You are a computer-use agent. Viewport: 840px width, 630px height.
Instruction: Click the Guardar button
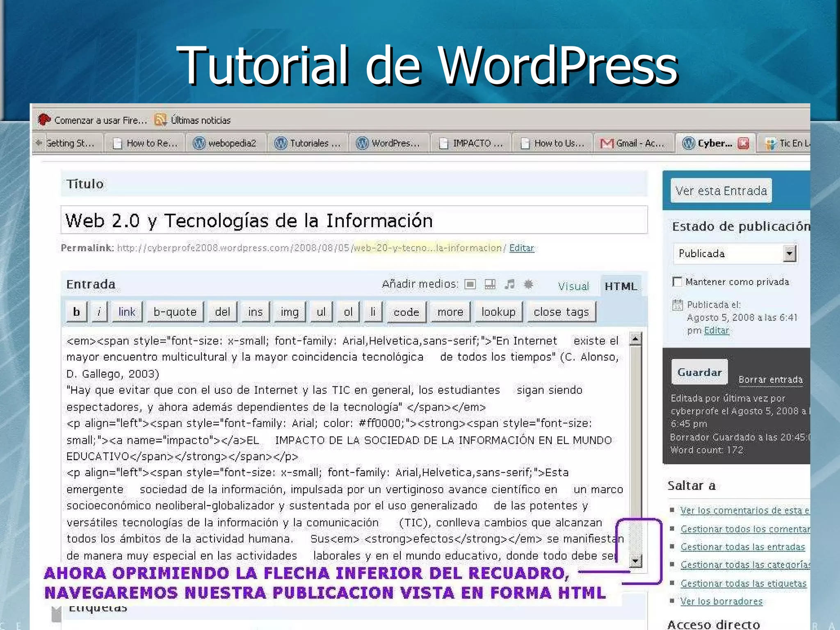click(700, 372)
